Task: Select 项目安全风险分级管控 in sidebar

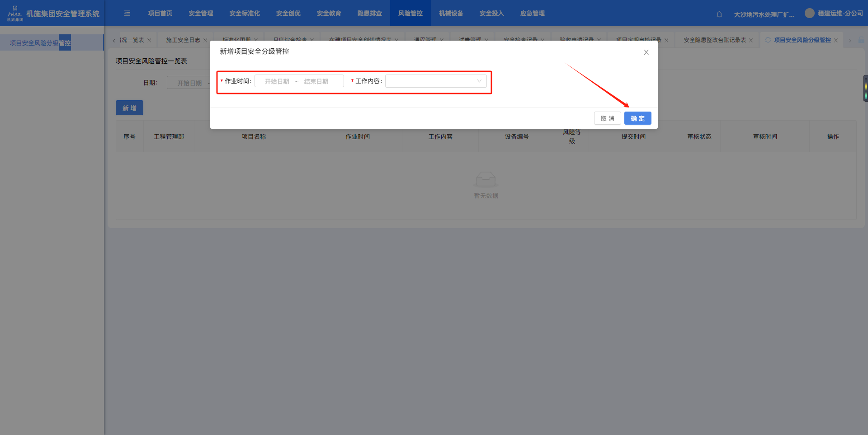Action: click(40, 43)
